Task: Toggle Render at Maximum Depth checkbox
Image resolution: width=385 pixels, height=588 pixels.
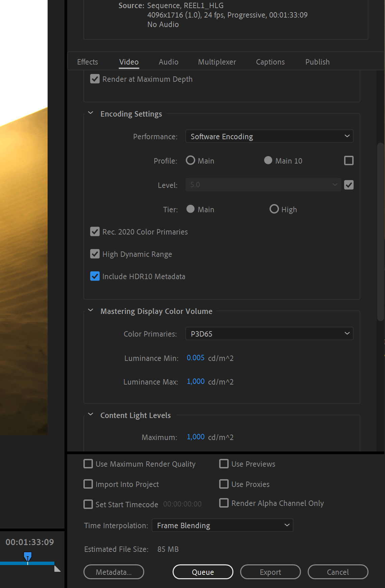Action: click(x=95, y=79)
